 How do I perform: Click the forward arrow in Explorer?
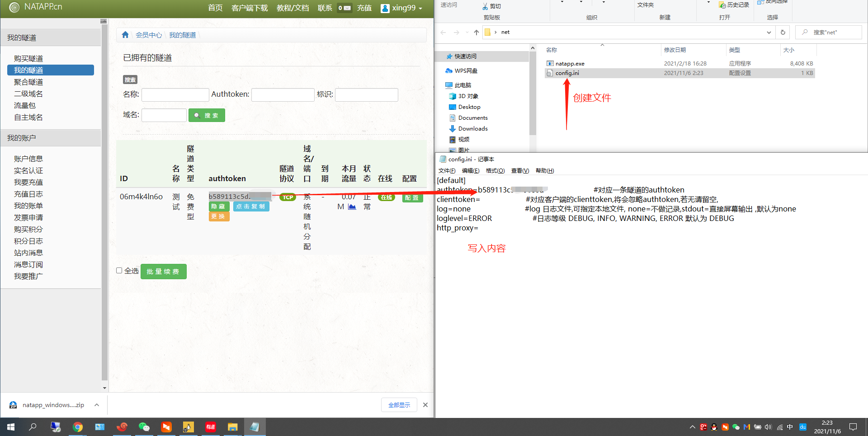456,32
